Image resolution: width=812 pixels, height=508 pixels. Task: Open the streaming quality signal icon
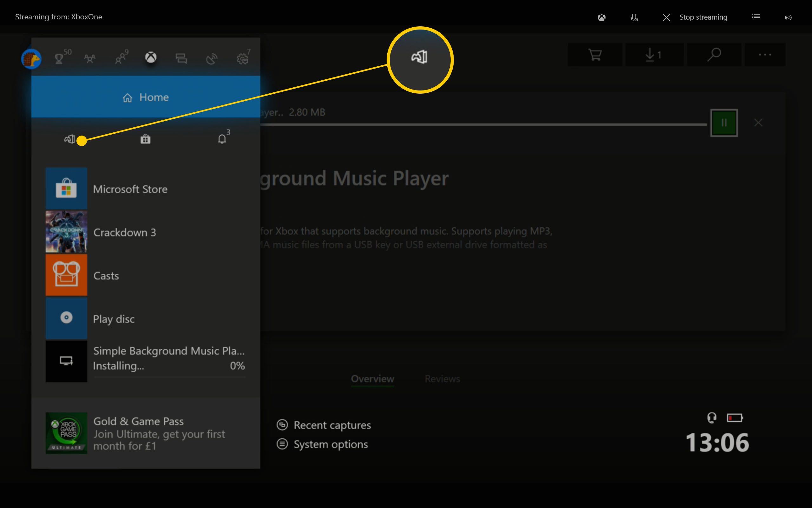click(x=788, y=17)
